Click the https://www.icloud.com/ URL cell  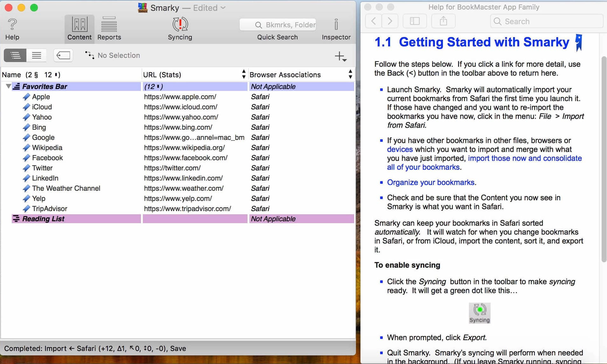coord(181,107)
